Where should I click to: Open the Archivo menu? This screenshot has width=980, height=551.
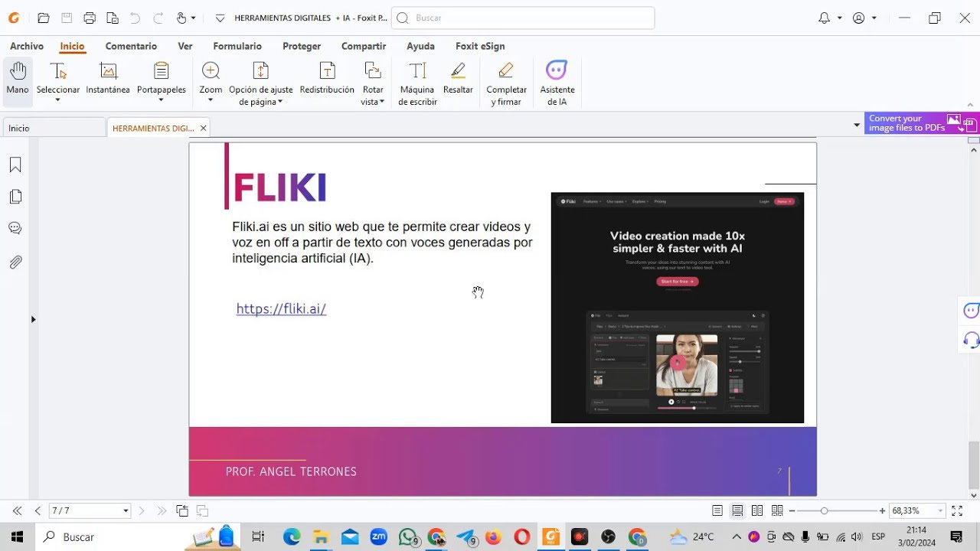click(27, 46)
